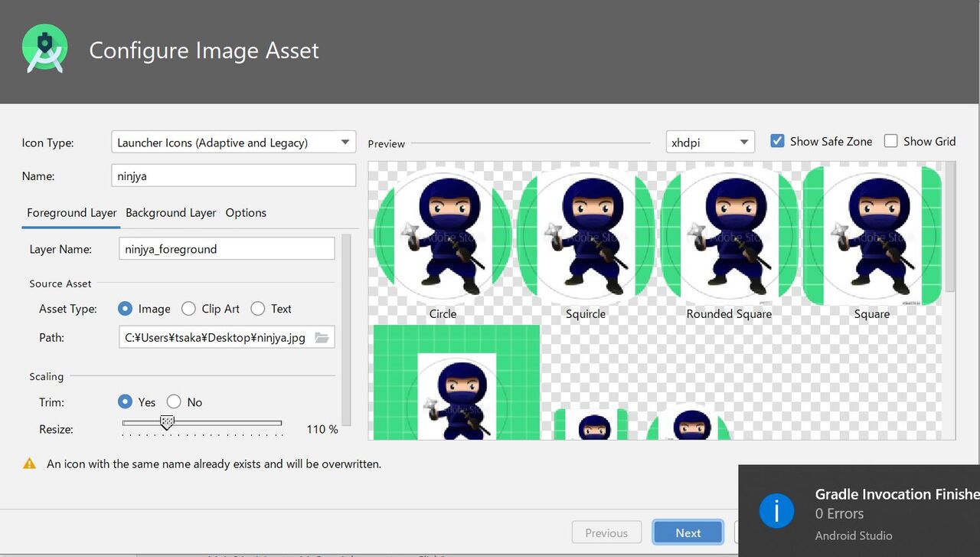The image size is (980, 557).
Task: Select No for Trim option
Action: (x=174, y=402)
